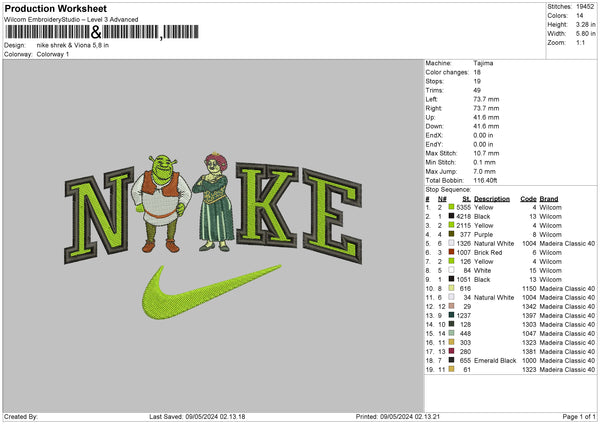
Task: Click the "Code" column header
Action: click(x=528, y=199)
